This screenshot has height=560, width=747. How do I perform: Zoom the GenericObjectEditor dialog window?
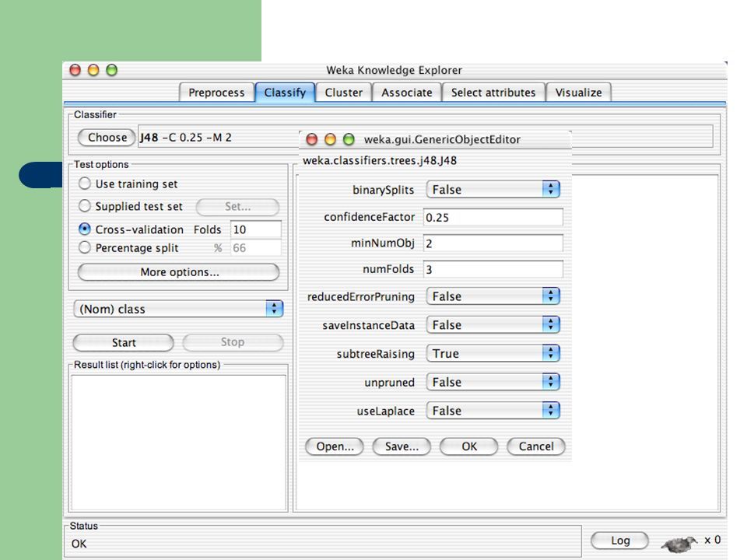pos(349,139)
